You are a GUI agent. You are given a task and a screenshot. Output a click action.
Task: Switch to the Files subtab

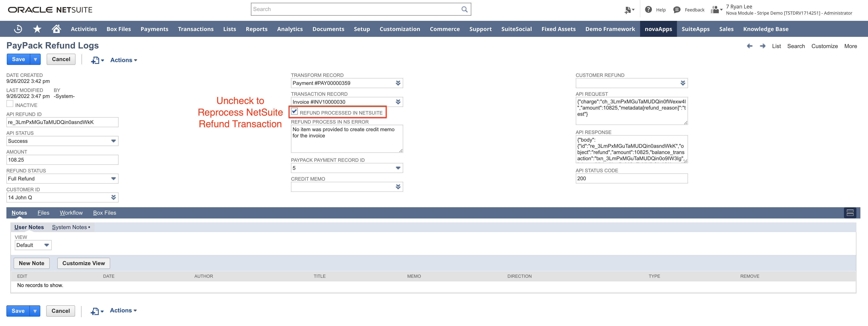click(x=43, y=213)
